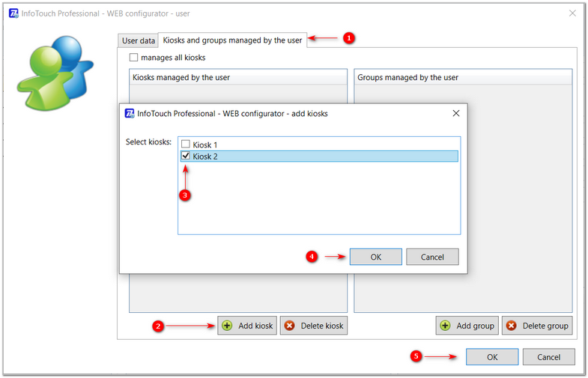Click the InfoTouch icon in the add kiosks title bar
The image size is (588, 378).
130,113
